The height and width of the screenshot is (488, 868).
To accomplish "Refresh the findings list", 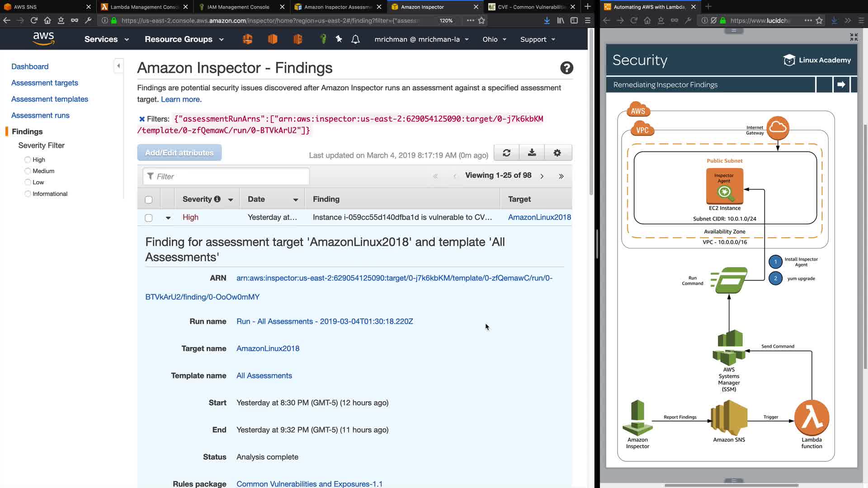I will [506, 153].
